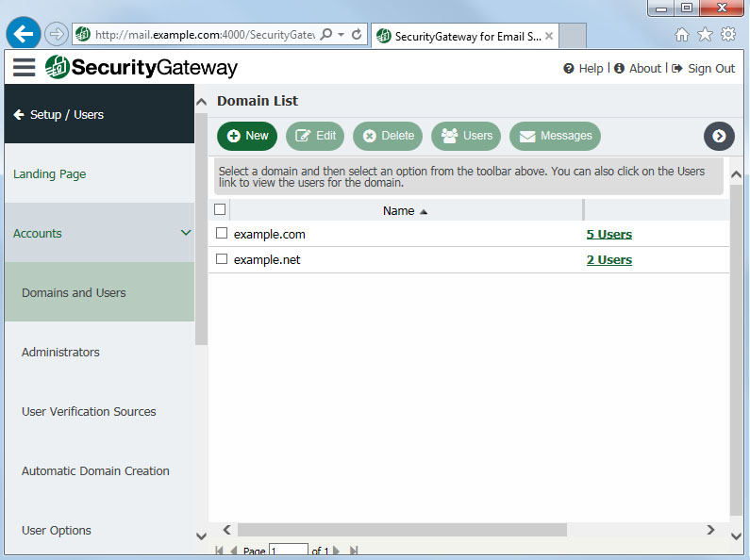Click the horizontal scrollbar thumb
This screenshot has height=560, width=750.
point(402,530)
